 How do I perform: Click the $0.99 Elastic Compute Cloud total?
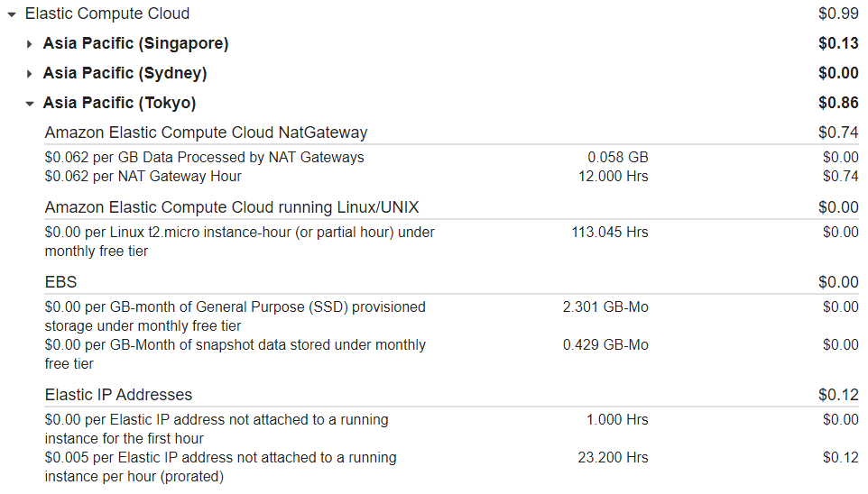838,14
